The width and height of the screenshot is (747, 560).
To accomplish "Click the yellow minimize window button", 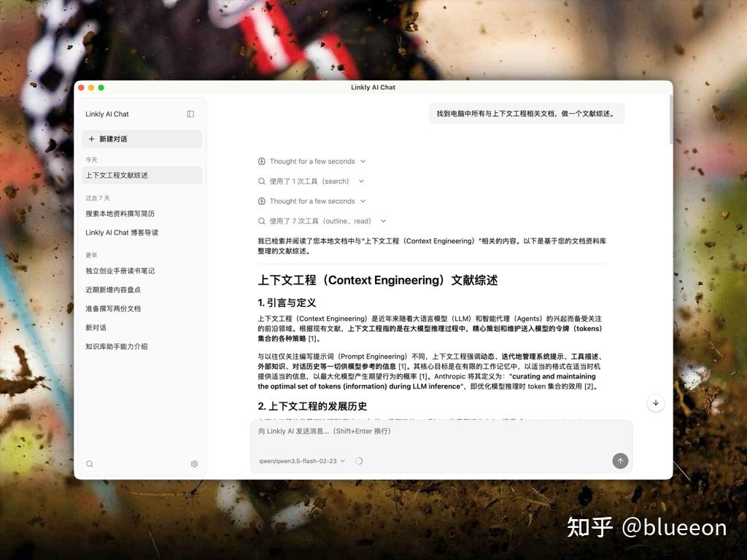I will 91,87.
